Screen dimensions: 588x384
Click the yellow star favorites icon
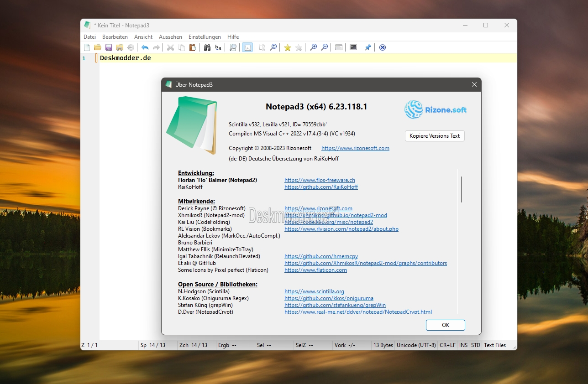coord(287,47)
